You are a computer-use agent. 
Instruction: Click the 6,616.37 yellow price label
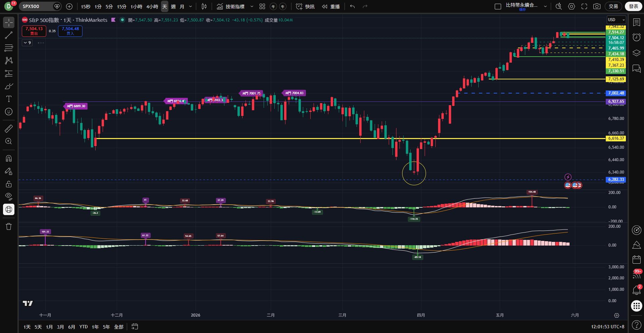(616, 138)
